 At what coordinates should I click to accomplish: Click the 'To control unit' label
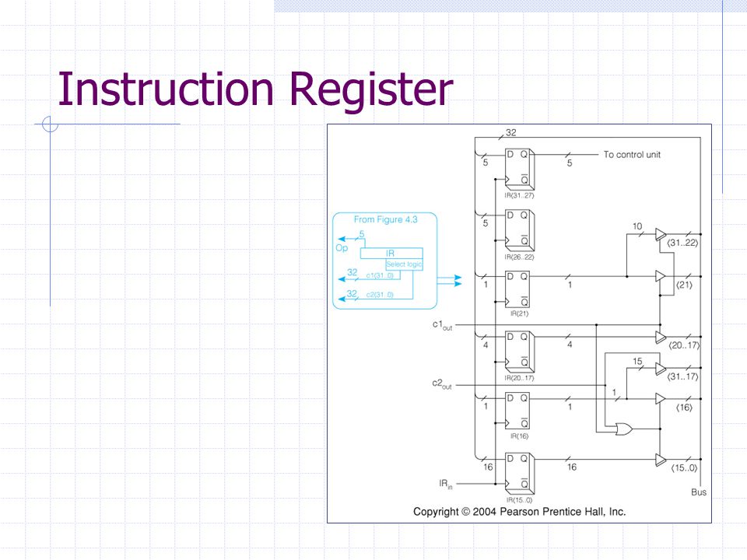coord(632,154)
